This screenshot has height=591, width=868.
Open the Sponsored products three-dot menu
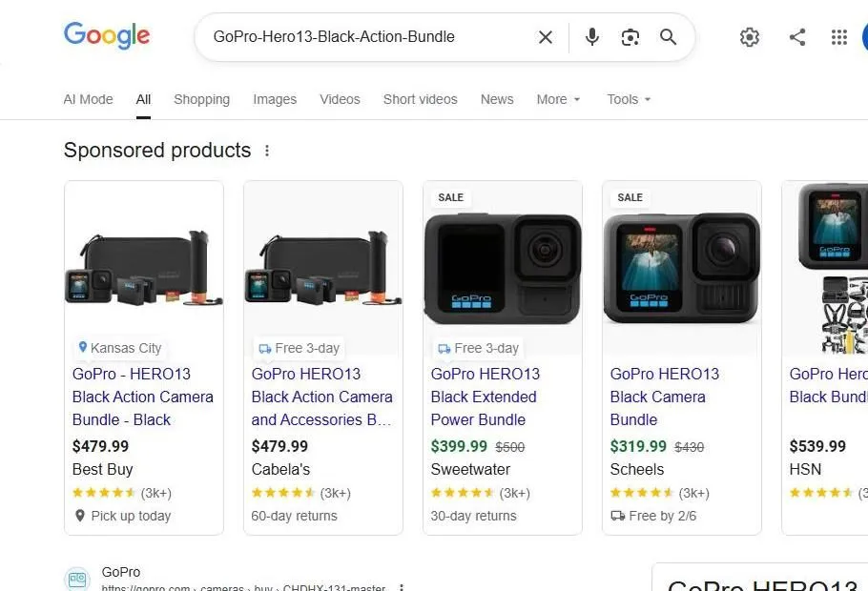pos(267,150)
